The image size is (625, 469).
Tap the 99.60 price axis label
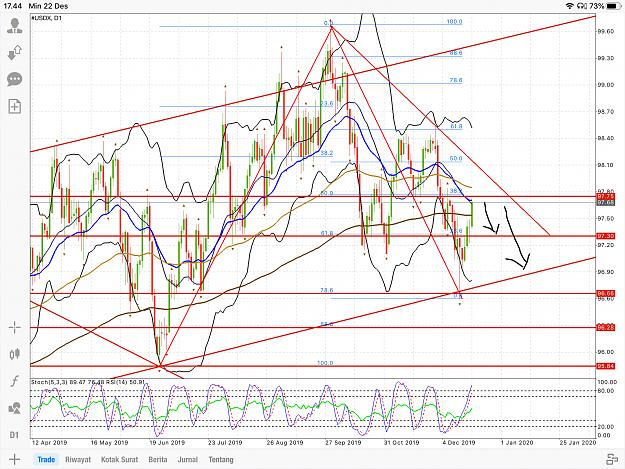click(x=605, y=31)
